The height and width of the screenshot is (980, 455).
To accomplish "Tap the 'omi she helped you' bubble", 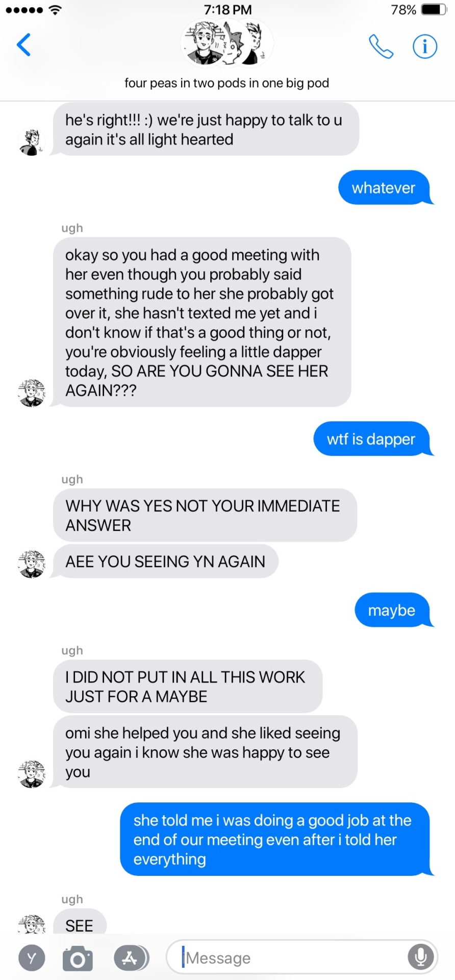I will tap(205, 752).
